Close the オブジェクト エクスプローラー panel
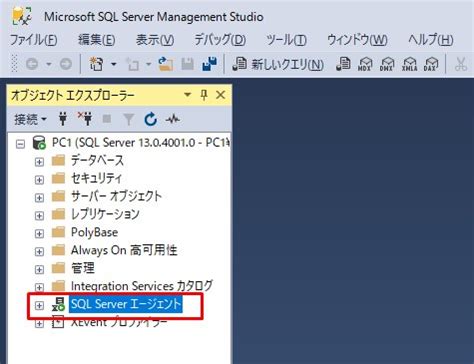The height and width of the screenshot is (364, 474). click(x=220, y=95)
